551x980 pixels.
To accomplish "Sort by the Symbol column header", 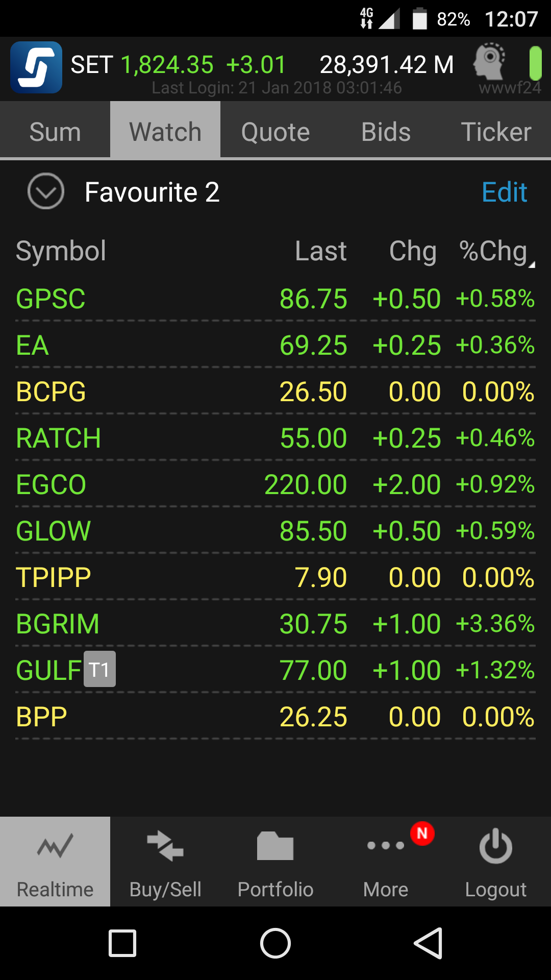I will [x=61, y=251].
